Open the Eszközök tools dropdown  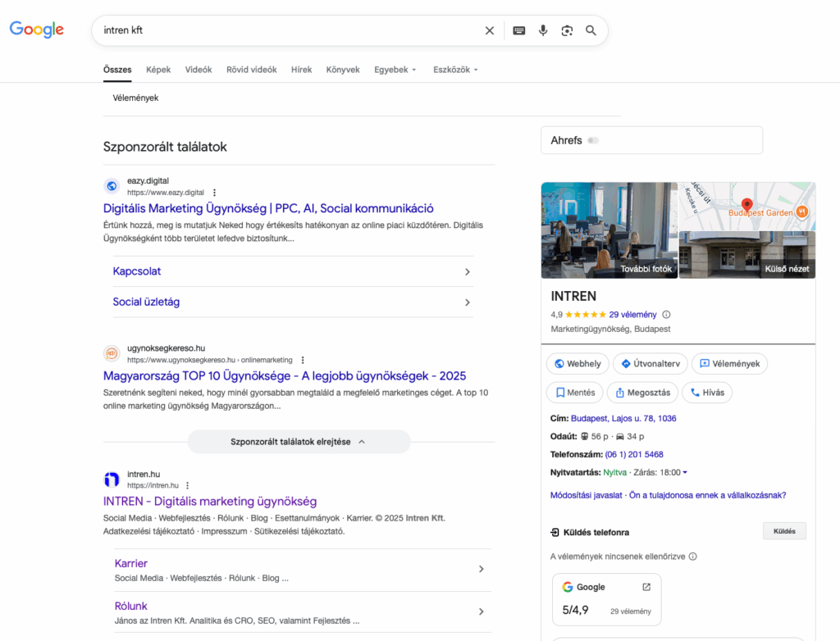point(455,70)
